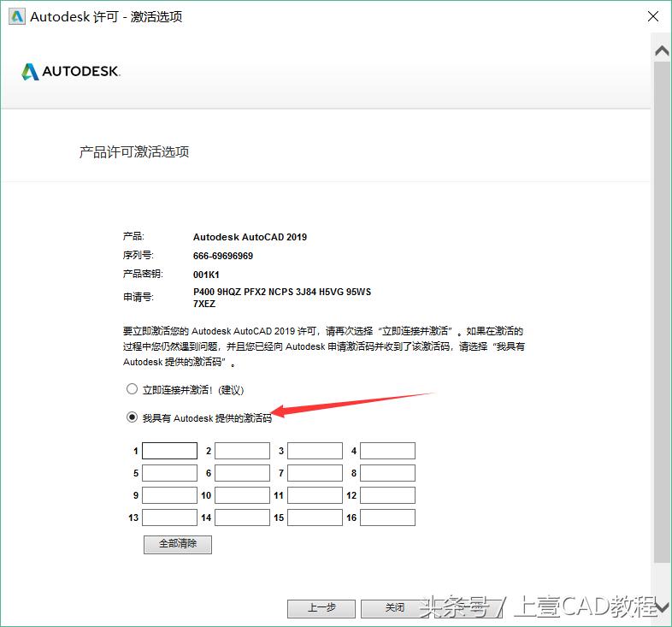The height and width of the screenshot is (627, 672).
Task: Click the scrollbar up arrow
Action: click(x=662, y=50)
